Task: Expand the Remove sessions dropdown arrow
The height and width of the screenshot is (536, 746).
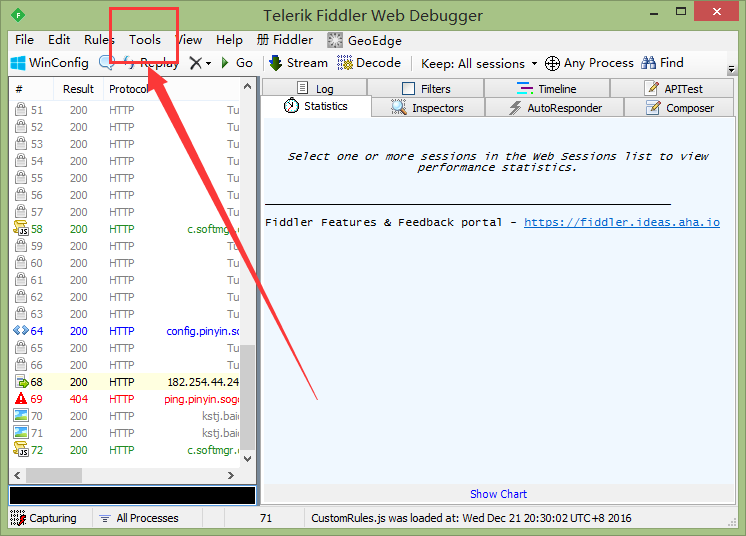Action: coord(208,63)
